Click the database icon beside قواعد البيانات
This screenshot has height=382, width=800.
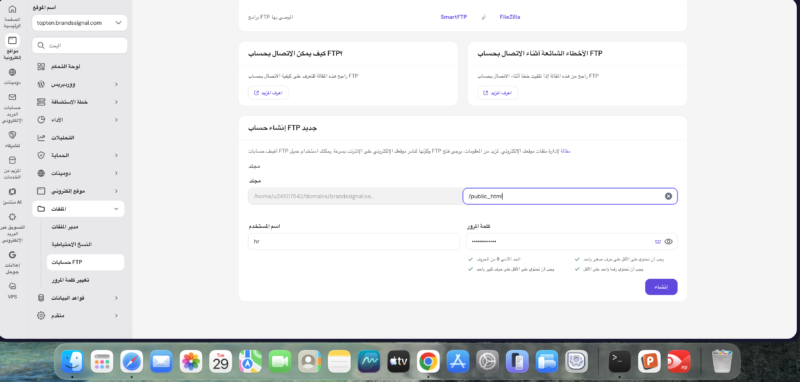coord(41,298)
